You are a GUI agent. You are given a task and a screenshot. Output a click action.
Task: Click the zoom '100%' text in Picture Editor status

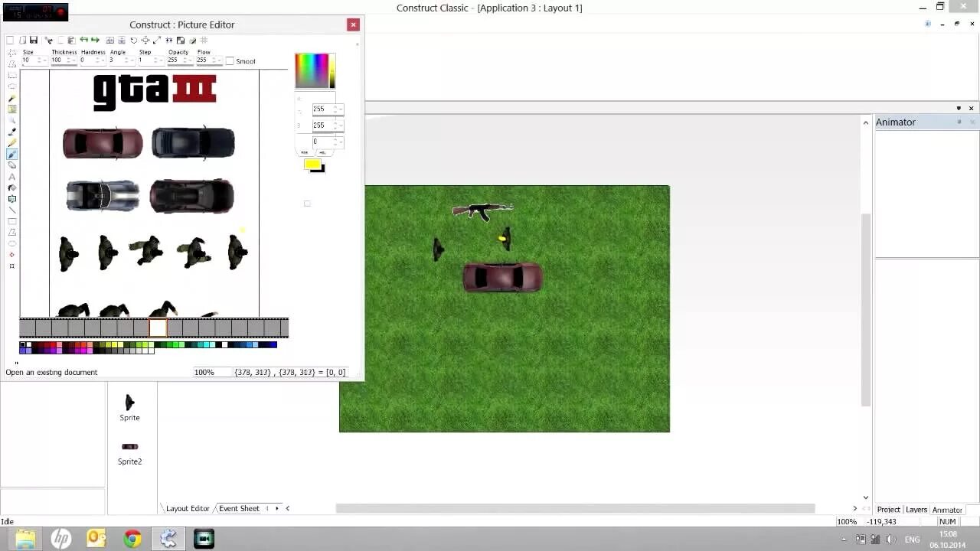[204, 372]
